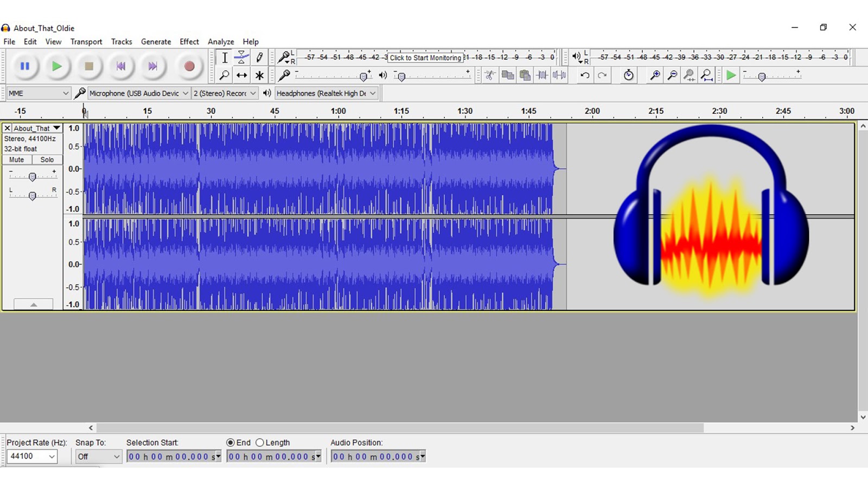
Task: Click the Silence Audio icon
Action: click(560, 75)
